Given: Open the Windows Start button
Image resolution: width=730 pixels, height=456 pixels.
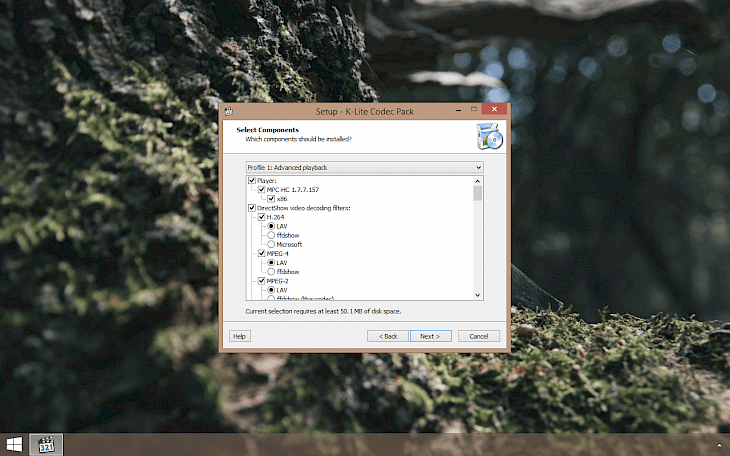Looking at the screenshot, I should click(x=14, y=444).
